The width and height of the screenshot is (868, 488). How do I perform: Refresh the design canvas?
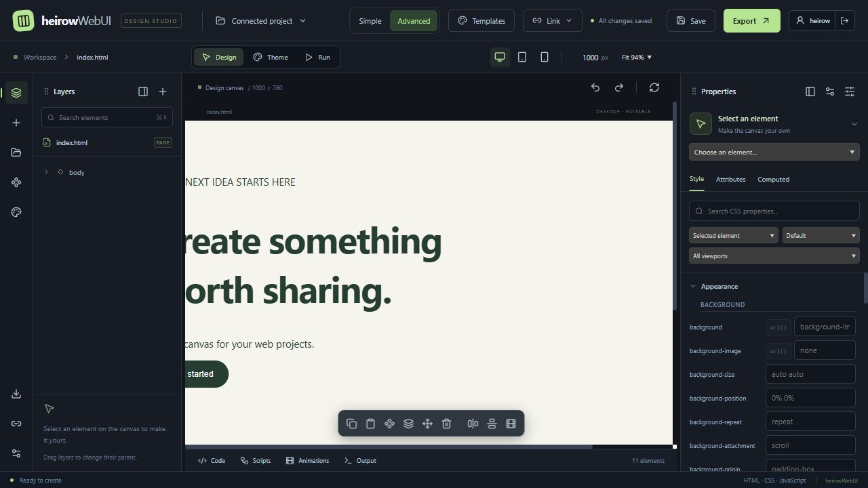654,87
